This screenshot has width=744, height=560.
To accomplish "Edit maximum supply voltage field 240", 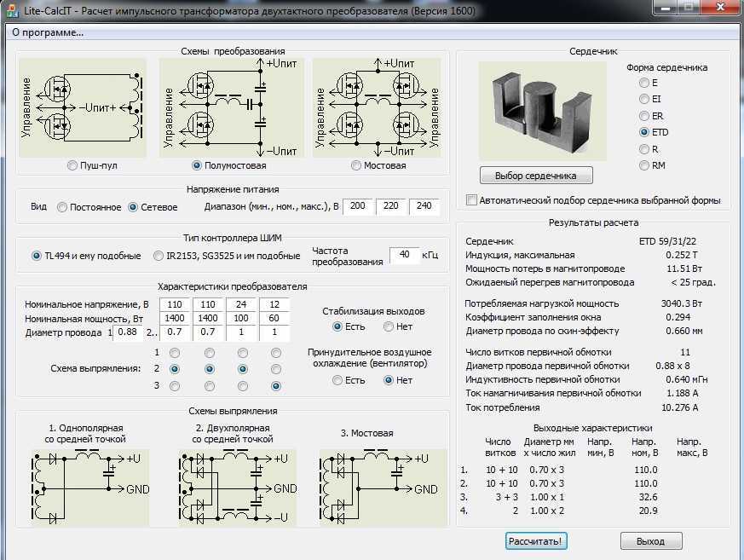I will pos(424,206).
